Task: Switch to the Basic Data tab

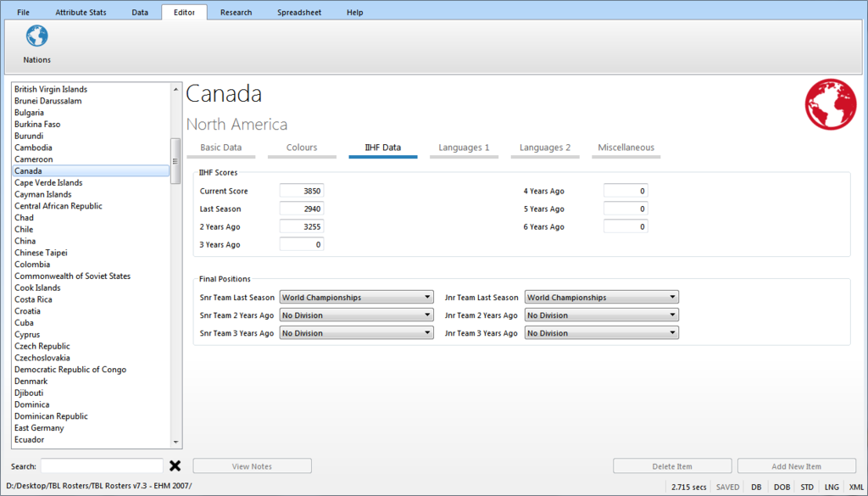Action: click(221, 149)
